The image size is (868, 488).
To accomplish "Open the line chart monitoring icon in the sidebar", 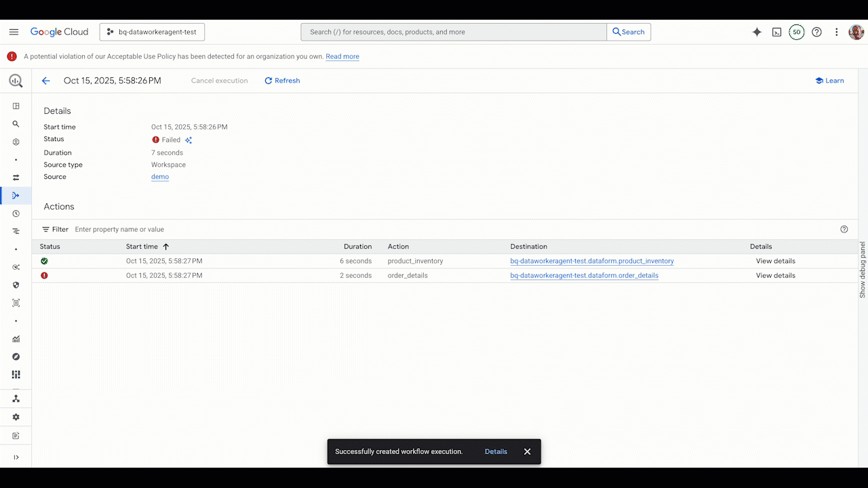I will point(16,339).
